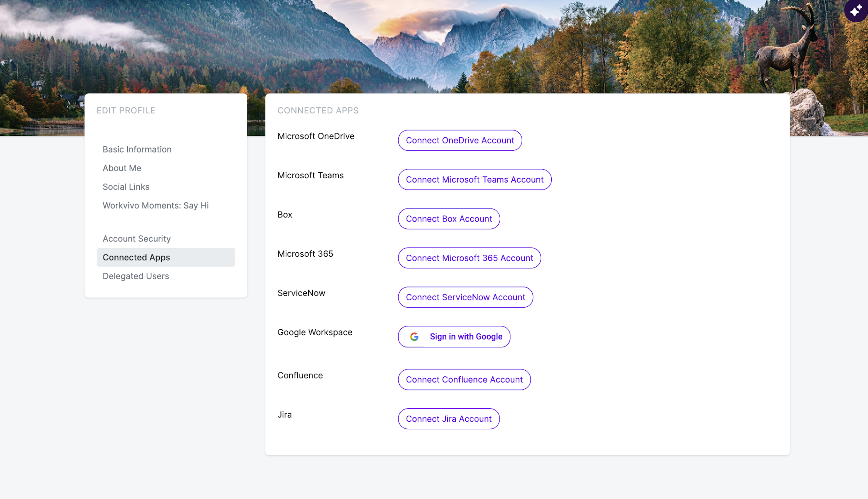Screen dimensions: 868x499
Task: Click Connect ServiceNow Account button
Action: click(x=465, y=297)
